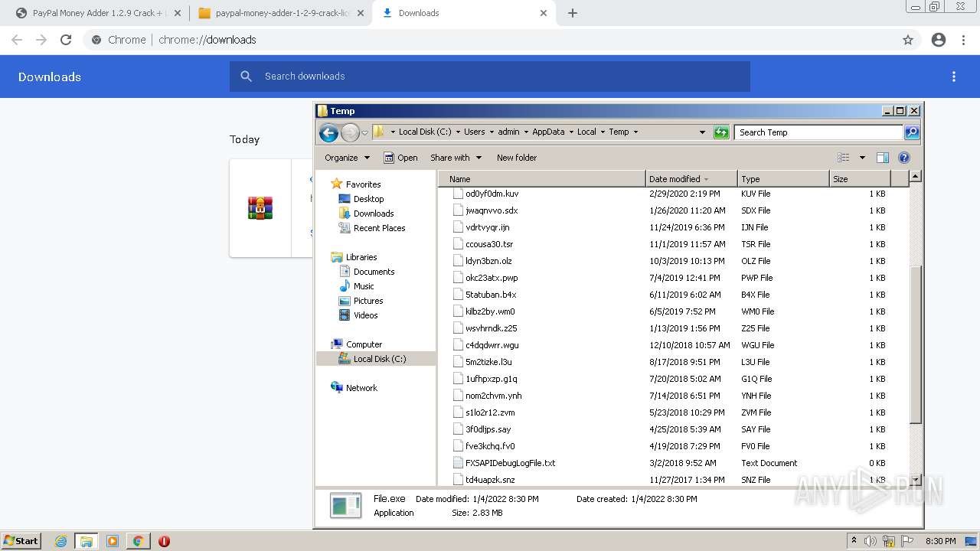Image resolution: width=980 pixels, height=551 pixels.
Task: Click the Explorer Forward arrow button
Action: point(350,132)
